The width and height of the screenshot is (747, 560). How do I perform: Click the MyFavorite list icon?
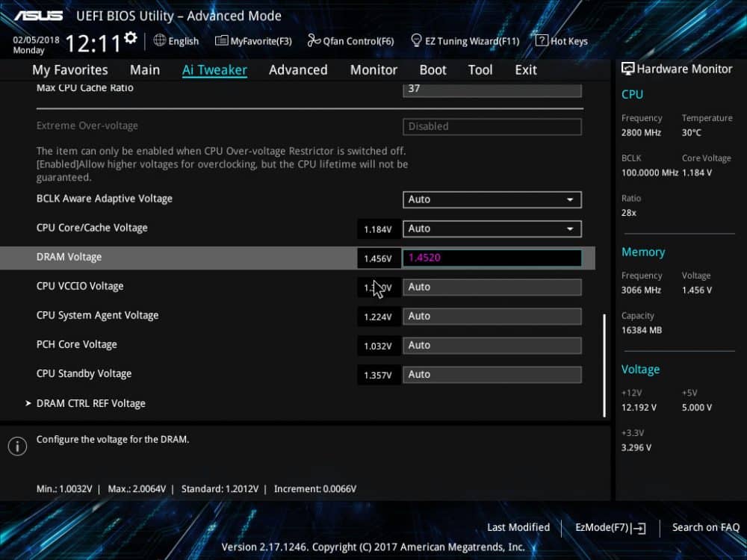(221, 40)
